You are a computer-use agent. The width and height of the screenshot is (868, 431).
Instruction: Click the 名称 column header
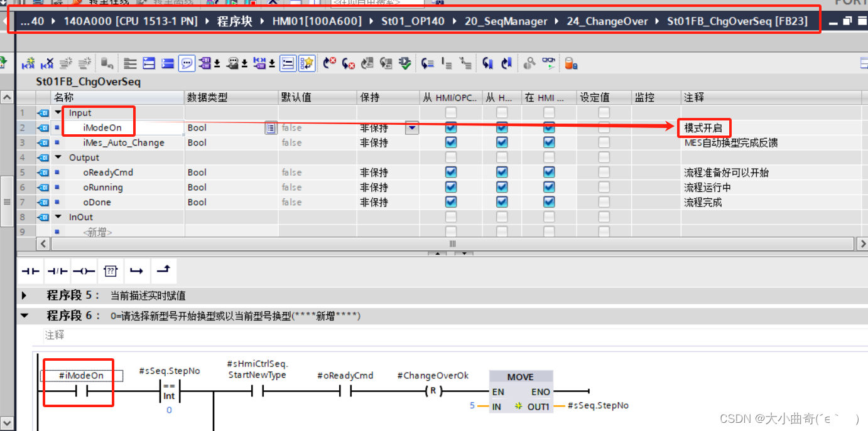click(117, 97)
